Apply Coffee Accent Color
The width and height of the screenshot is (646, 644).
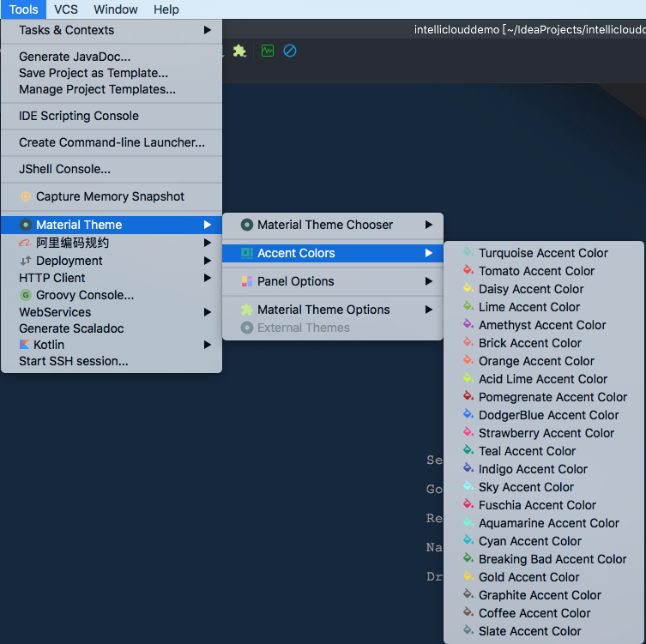tap(544, 613)
